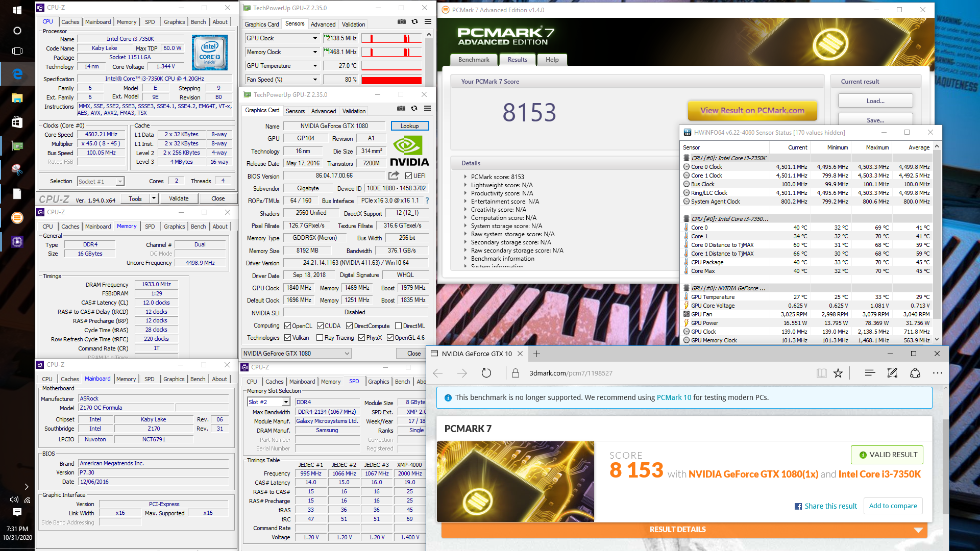The image size is (980, 551).
Task: Click the volume icon in system tray
Action: pos(14,499)
